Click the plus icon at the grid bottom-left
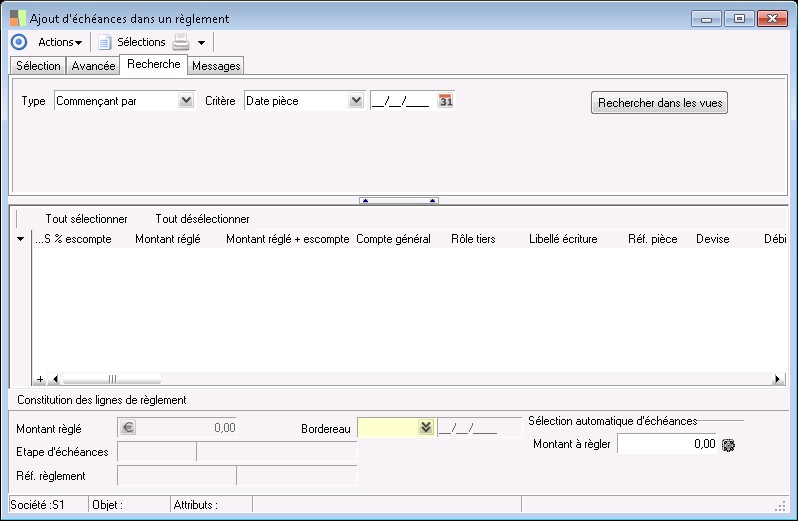The height and width of the screenshot is (521, 798). pyautogui.click(x=40, y=379)
